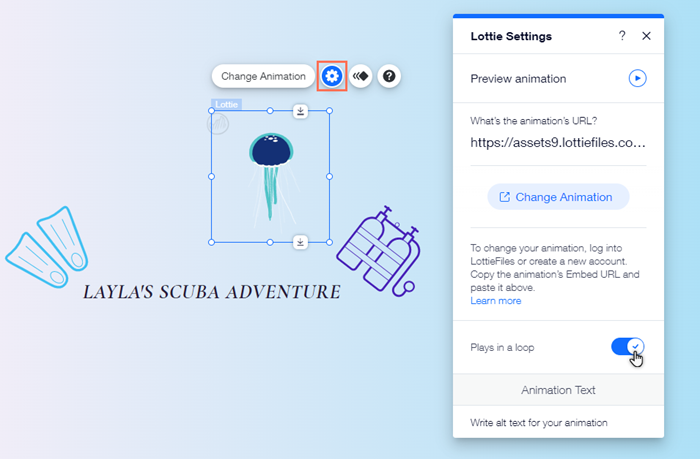Click the animation URL field

pos(558,143)
